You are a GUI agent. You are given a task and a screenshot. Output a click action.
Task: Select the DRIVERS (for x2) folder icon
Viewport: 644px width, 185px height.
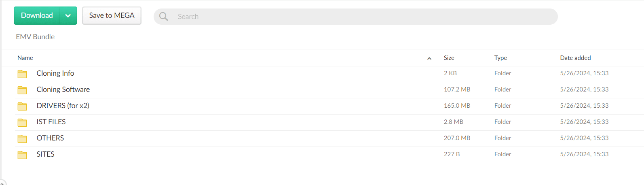[x=22, y=106]
